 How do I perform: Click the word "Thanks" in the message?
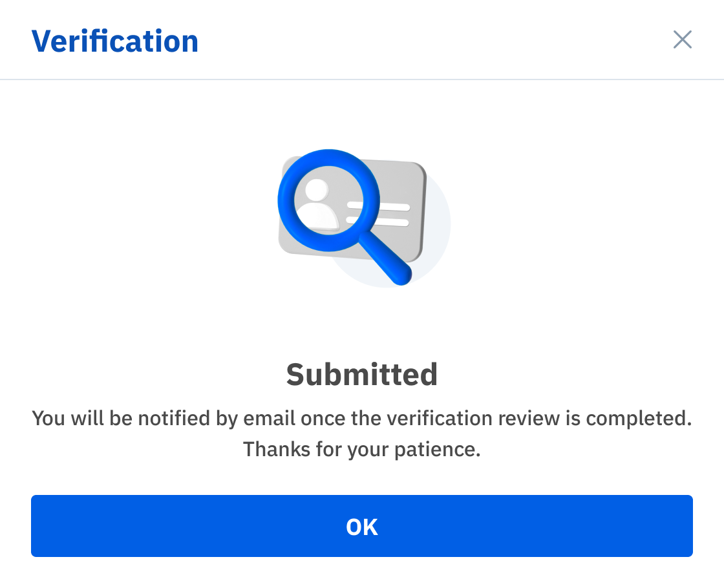click(277, 449)
